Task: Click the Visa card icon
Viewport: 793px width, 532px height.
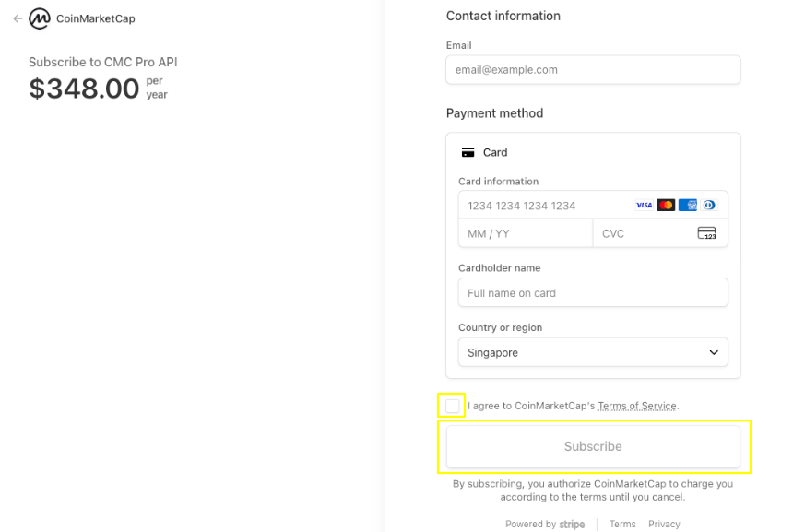Action: point(644,205)
